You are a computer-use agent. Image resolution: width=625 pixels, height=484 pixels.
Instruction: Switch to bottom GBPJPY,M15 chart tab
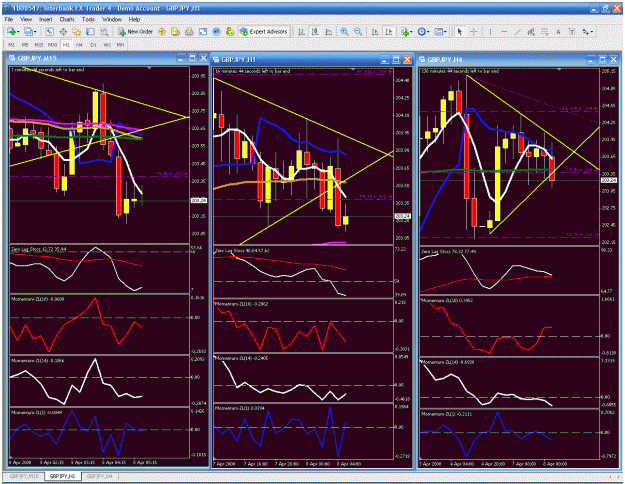pyautogui.click(x=24, y=476)
